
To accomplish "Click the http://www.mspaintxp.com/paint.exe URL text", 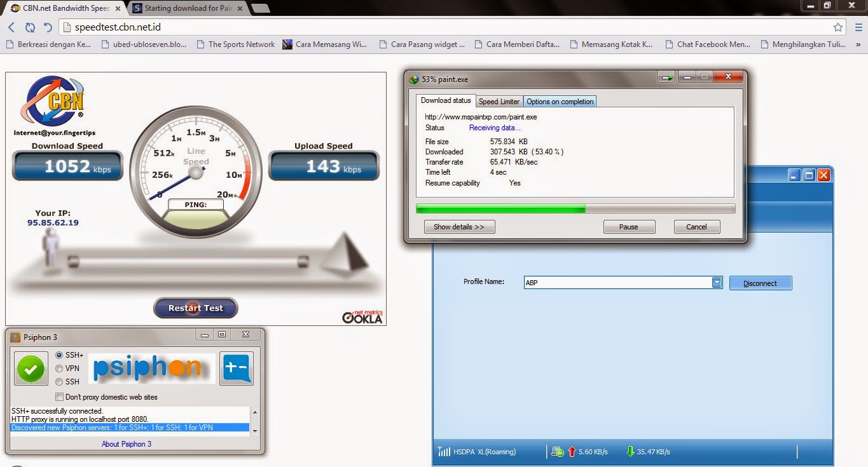I will (481, 117).
